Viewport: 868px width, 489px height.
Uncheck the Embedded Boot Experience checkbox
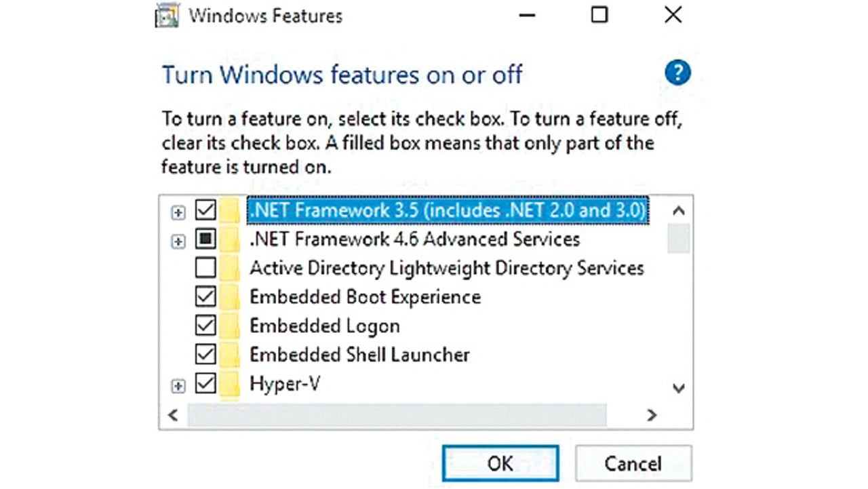point(205,297)
